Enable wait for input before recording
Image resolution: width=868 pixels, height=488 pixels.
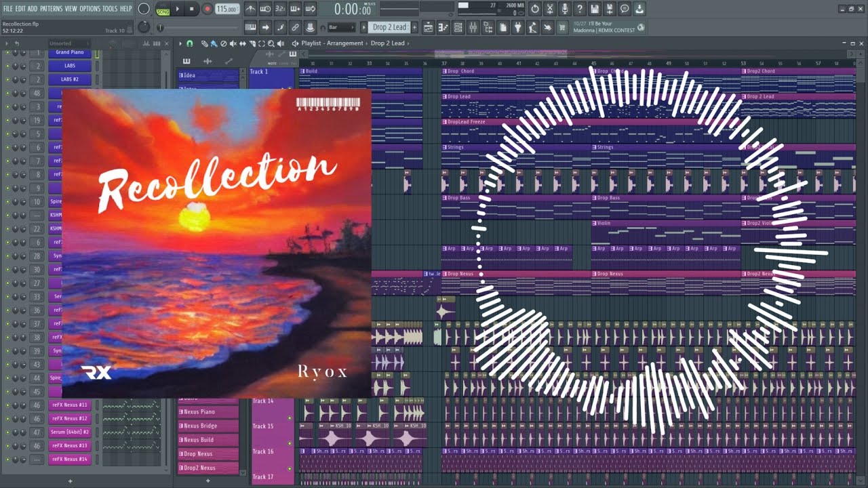265,9
